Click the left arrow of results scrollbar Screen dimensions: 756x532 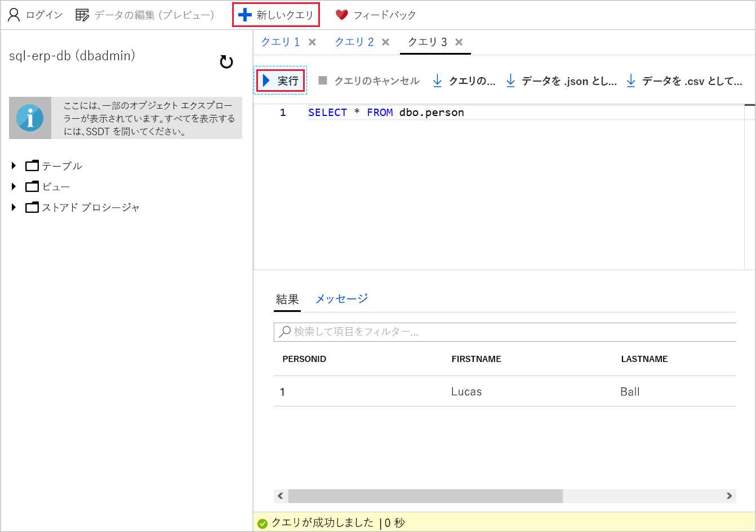281,496
